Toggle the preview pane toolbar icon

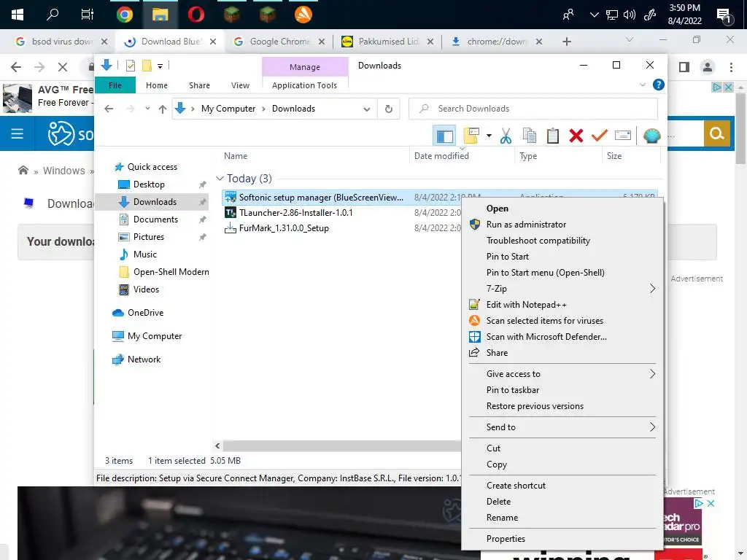coord(444,136)
